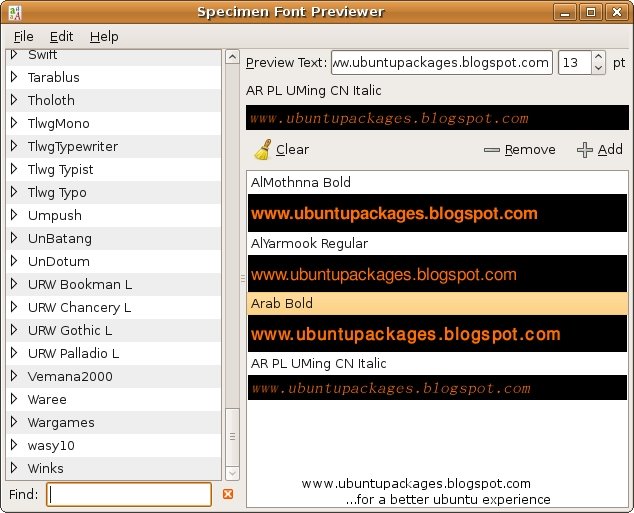Expand the TlwgTypewriter font family

click(x=14, y=146)
